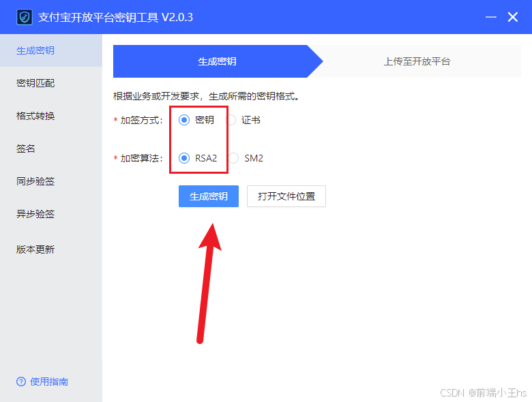Minimize the key tool window
Viewport: 532px width, 402px height.
pyautogui.click(x=491, y=17)
